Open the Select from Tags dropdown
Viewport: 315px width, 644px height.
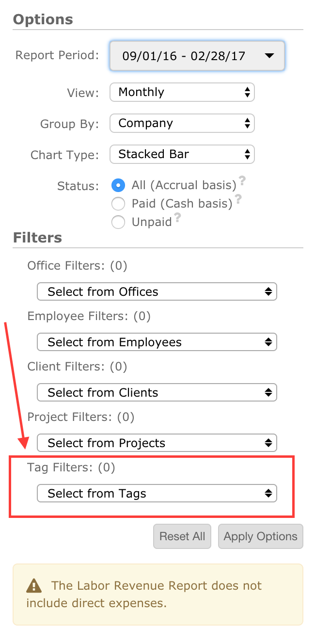pos(157,493)
